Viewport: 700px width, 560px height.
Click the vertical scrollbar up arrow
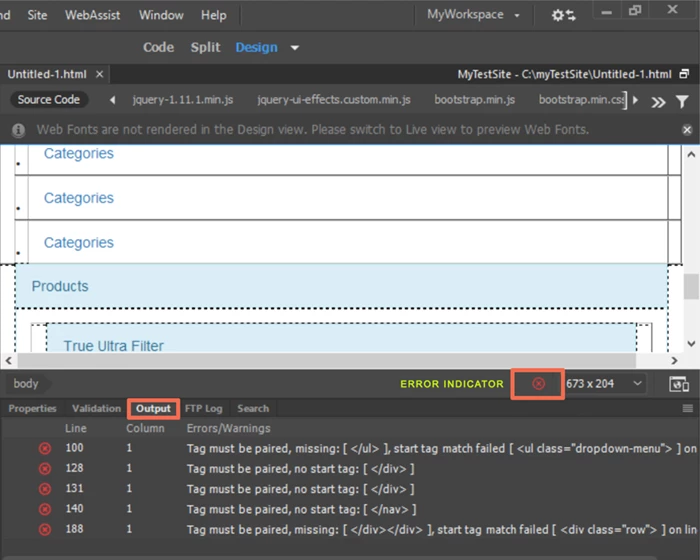[691, 155]
